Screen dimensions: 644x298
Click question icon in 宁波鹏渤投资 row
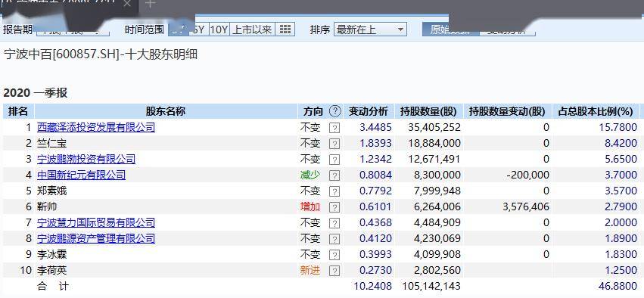pos(334,160)
